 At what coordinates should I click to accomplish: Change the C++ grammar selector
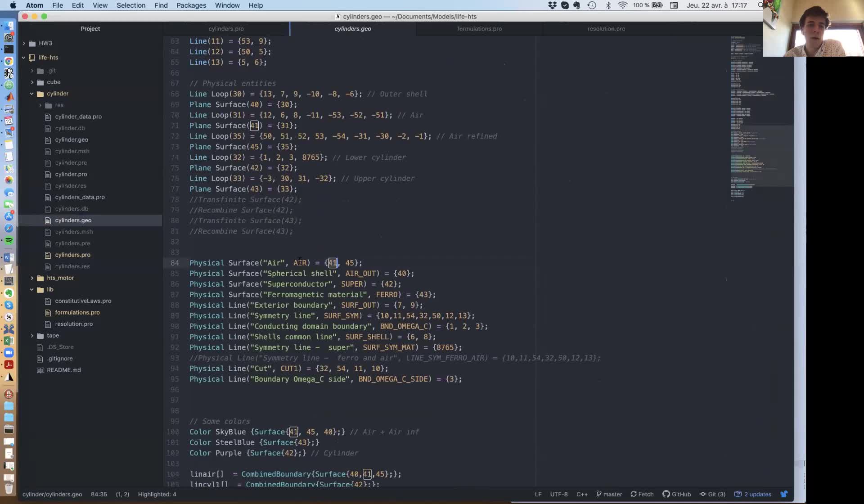point(581,494)
